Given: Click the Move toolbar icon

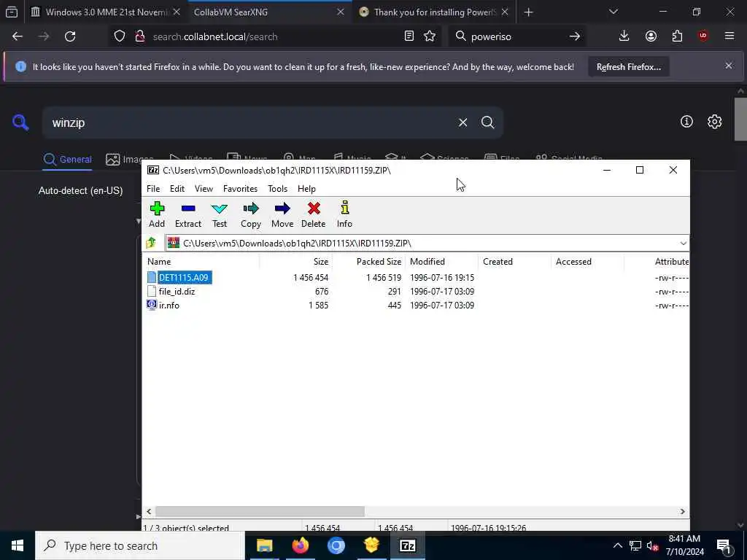Looking at the screenshot, I should [x=282, y=214].
